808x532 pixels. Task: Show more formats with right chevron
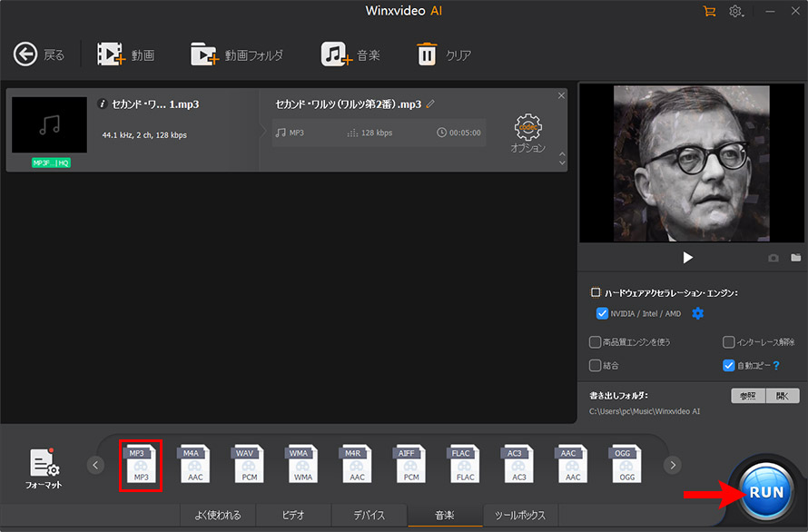673,465
